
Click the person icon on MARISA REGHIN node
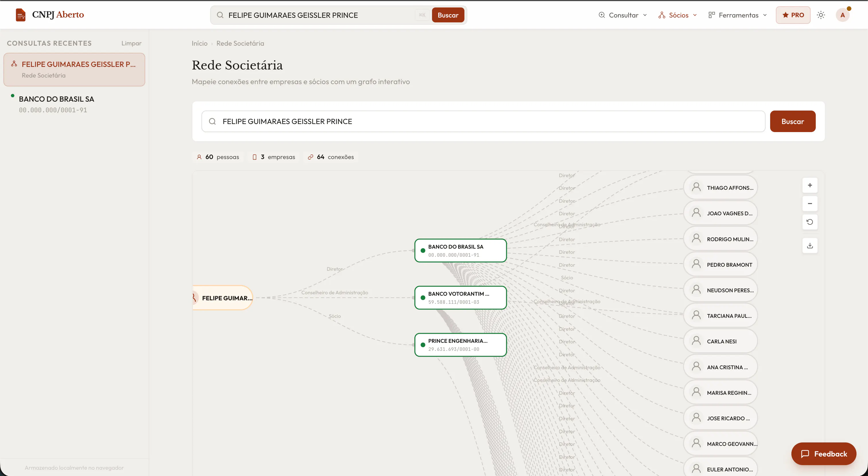[696, 392]
